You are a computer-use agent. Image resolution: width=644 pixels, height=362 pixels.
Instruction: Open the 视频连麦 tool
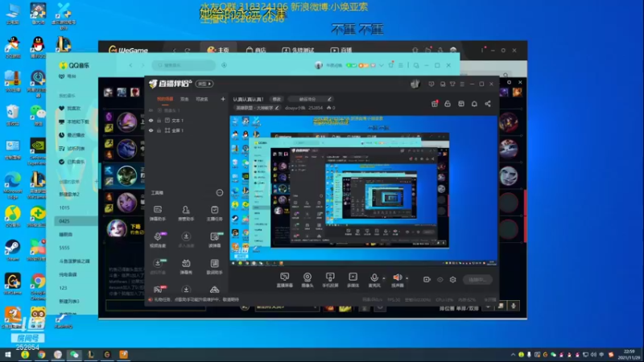tap(157, 240)
